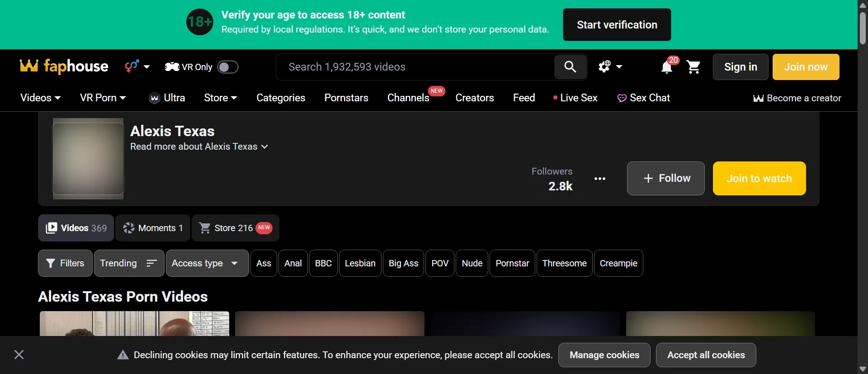Dismiss the cookie banner with X

19,355
